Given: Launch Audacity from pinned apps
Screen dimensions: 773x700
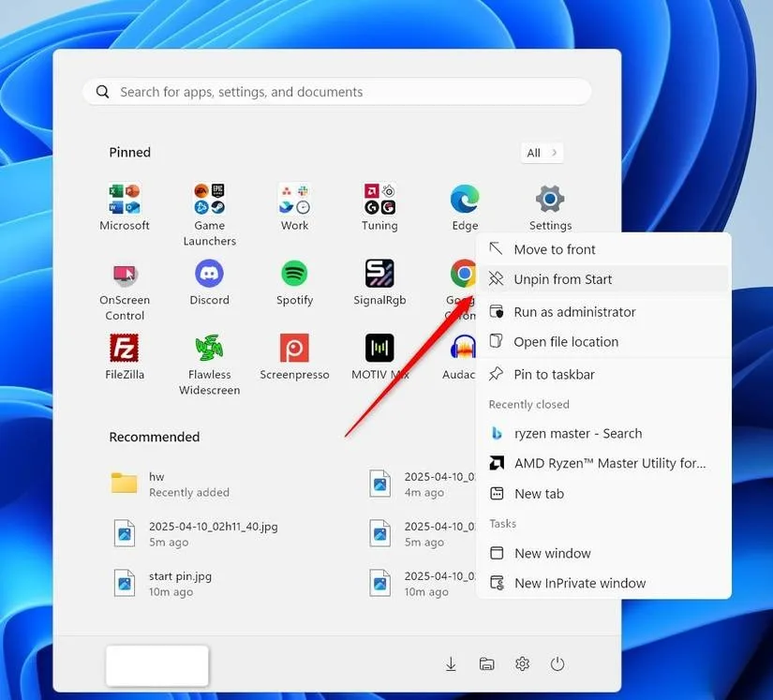Looking at the screenshot, I should click(463, 348).
